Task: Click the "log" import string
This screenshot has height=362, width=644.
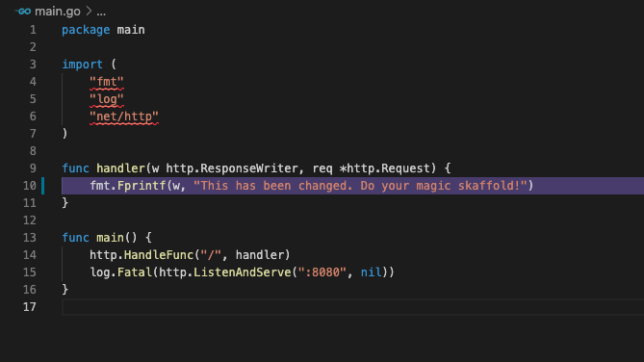Action: tap(107, 99)
